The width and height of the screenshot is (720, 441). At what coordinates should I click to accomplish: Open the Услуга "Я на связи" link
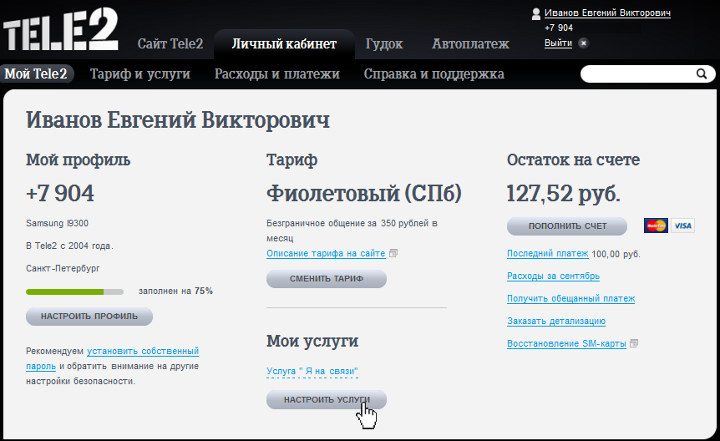tap(312, 371)
